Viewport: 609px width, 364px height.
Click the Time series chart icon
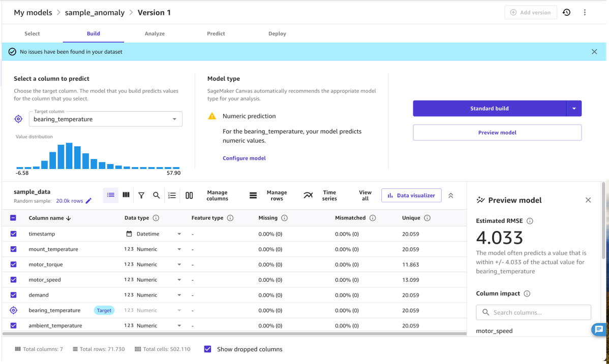coord(308,195)
